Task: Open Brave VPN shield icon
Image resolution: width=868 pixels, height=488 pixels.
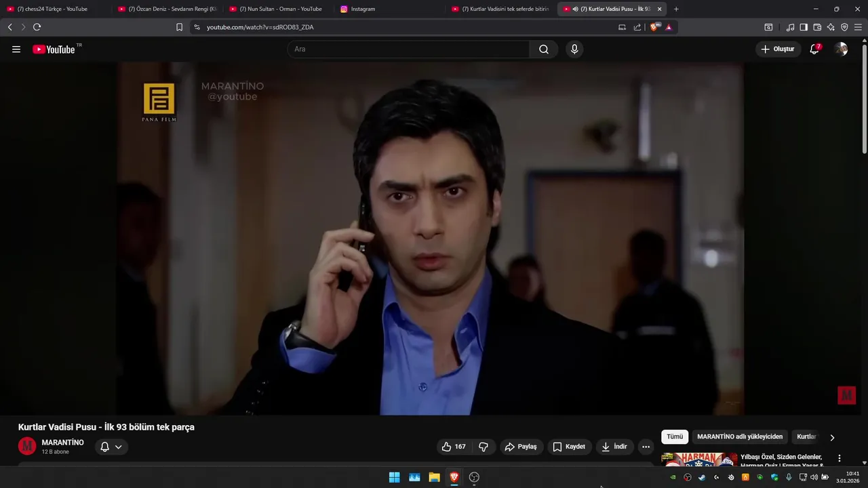Action: [844, 27]
